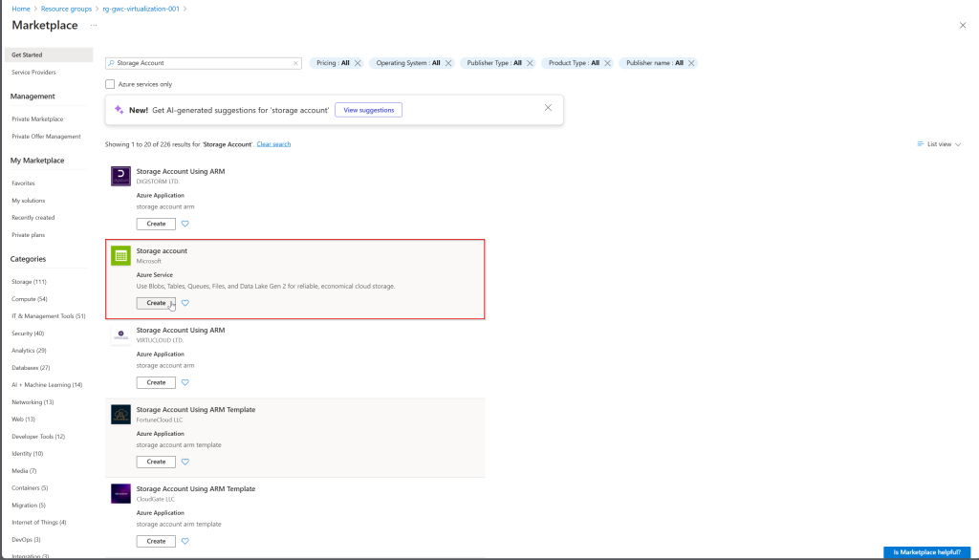Filter by Containers (5) category
Screen dimensions: 979x560
(30, 487)
